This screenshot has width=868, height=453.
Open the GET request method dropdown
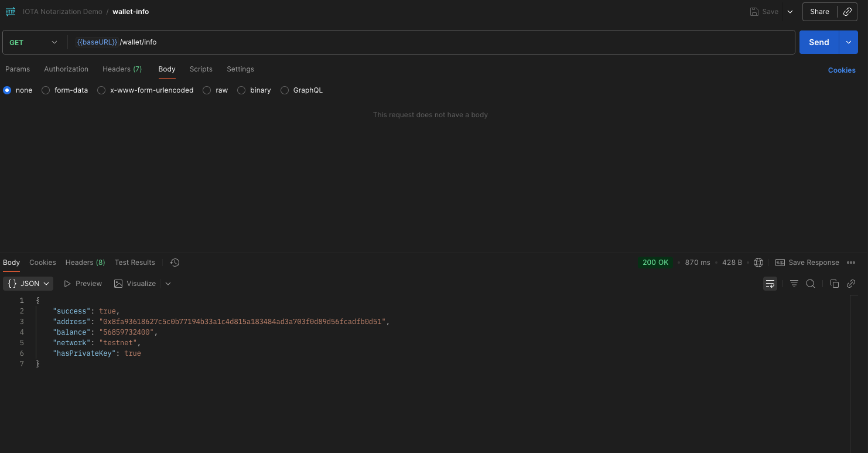(x=33, y=42)
